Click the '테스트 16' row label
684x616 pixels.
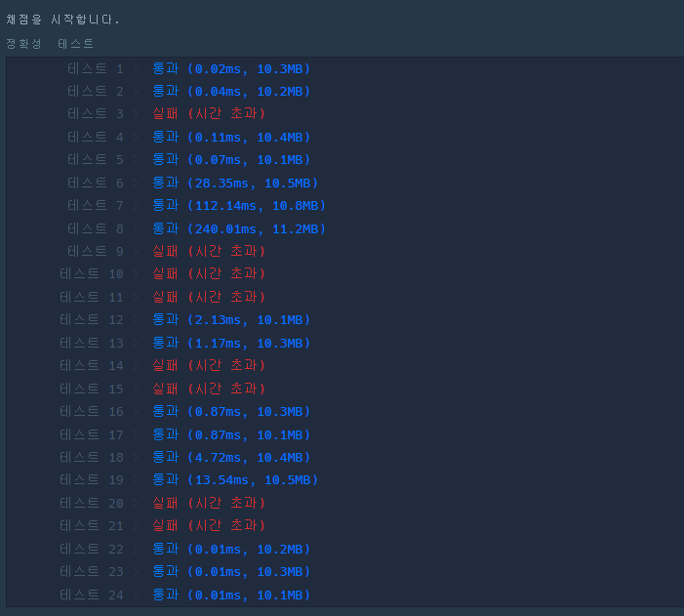tap(92, 411)
